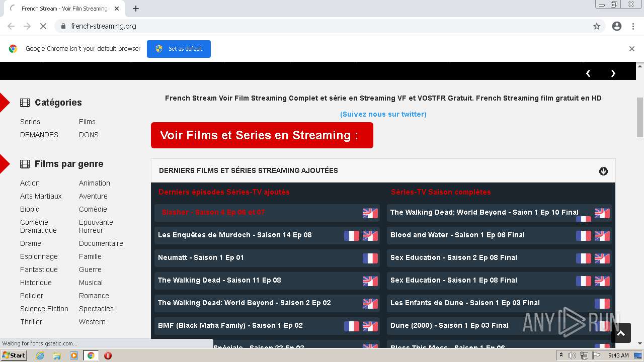
Task: Dismiss the default browser notification bar
Action: click(632, 49)
